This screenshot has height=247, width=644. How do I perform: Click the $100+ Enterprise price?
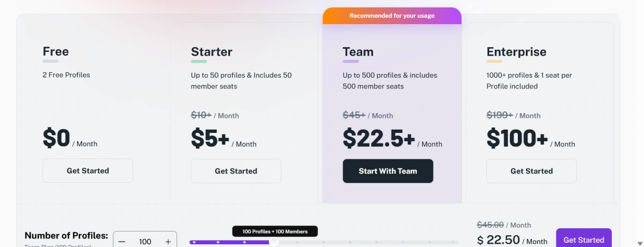[517, 138]
